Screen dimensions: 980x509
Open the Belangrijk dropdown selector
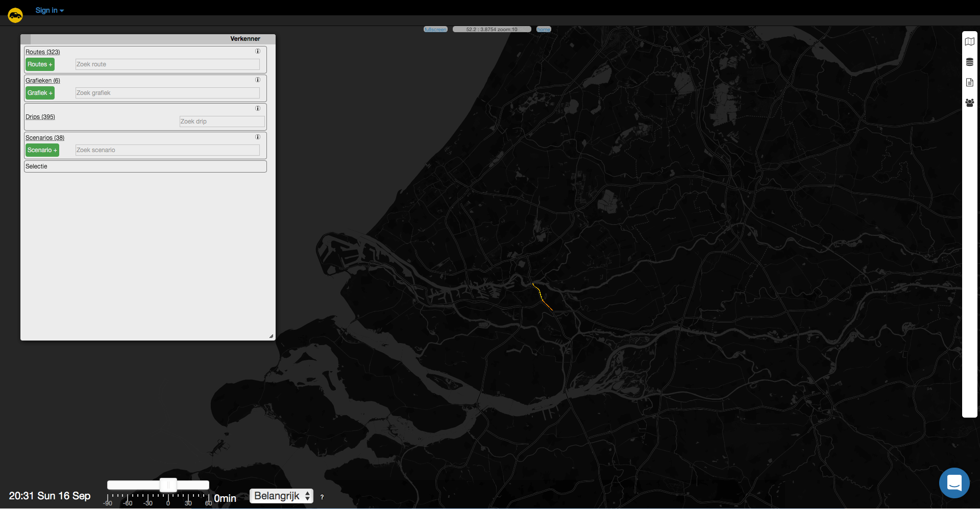click(281, 496)
